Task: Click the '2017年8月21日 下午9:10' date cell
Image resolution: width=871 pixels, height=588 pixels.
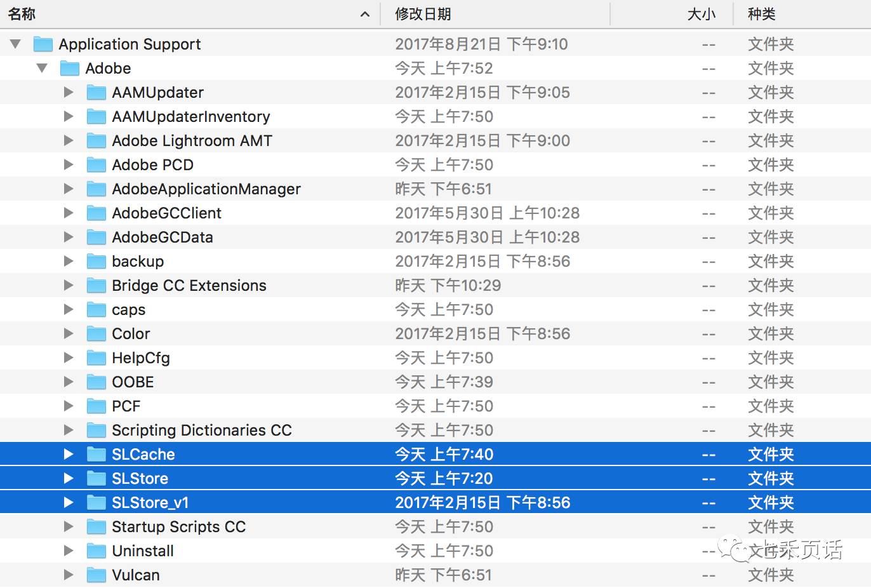Action: [x=481, y=44]
